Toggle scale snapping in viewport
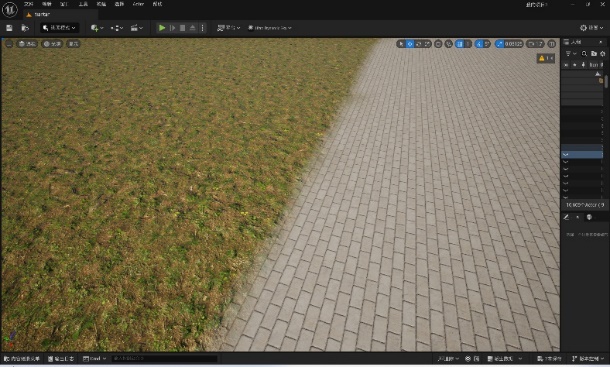 pyautogui.click(x=499, y=44)
